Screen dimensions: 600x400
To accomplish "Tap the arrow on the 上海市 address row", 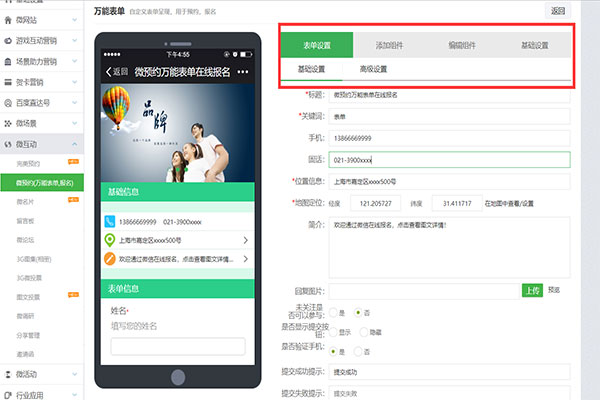I will pos(246,240).
